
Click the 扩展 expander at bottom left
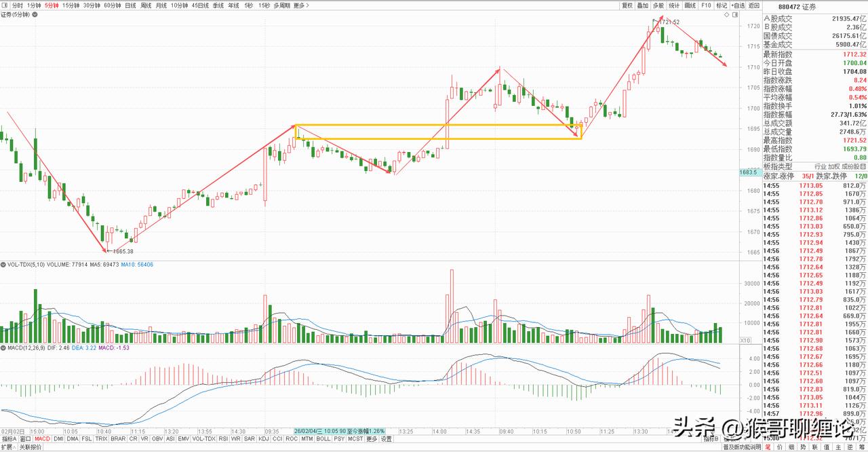coord(8,447)
